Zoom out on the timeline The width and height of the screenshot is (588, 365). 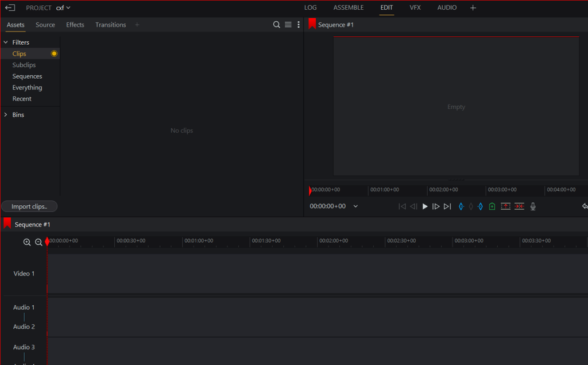pyautogui.click(x=38, y=242)
